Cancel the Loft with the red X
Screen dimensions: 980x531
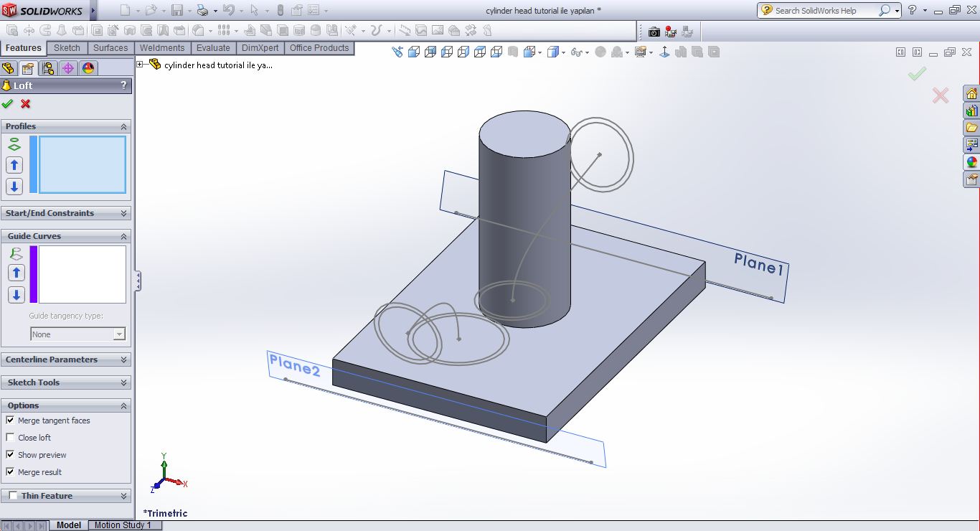pos(26,104)
